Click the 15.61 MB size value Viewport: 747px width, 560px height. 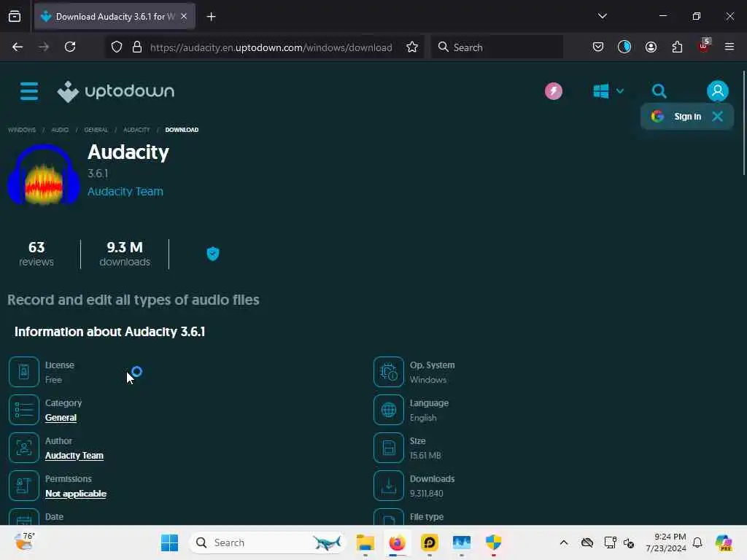[x=425, y=456]
